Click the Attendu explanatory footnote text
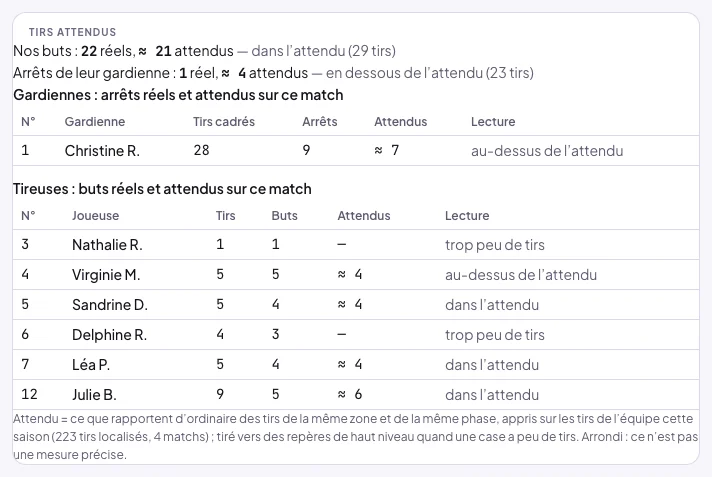The height and width of the screenshot is (477, 712). pyautogui.click(x=356, y=437)
